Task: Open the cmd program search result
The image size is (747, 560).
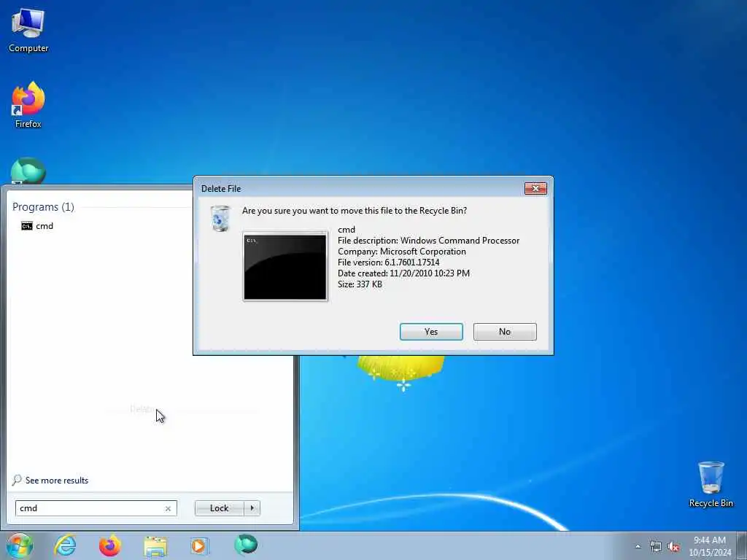Action: click(x=37, y=226)
